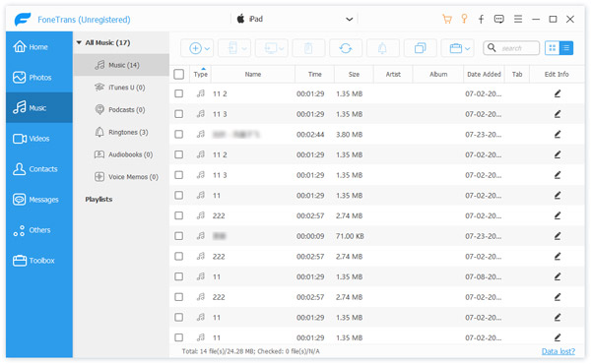This screenshot has width=591, height=364.
Task: Follow the 'Data lost?' link
Action: [558, 351]
